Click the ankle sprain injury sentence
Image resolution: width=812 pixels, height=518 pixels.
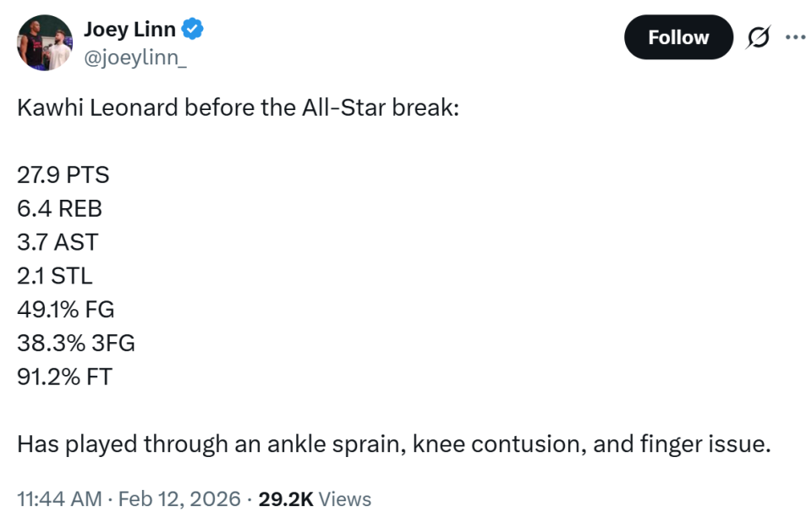[393, 444]
